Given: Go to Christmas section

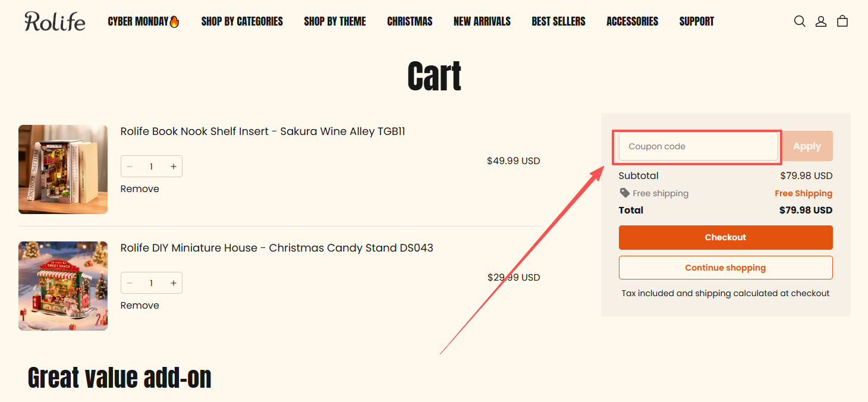Looking at the screenshot, I should 410,21.
